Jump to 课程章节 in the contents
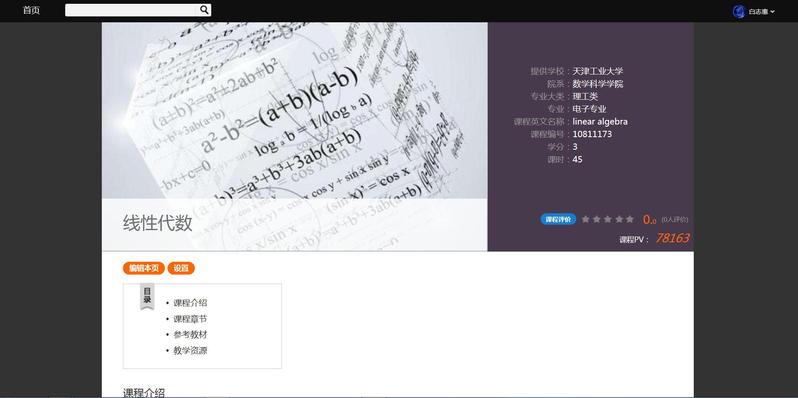798x398 pixels. (x=190, y=319)
